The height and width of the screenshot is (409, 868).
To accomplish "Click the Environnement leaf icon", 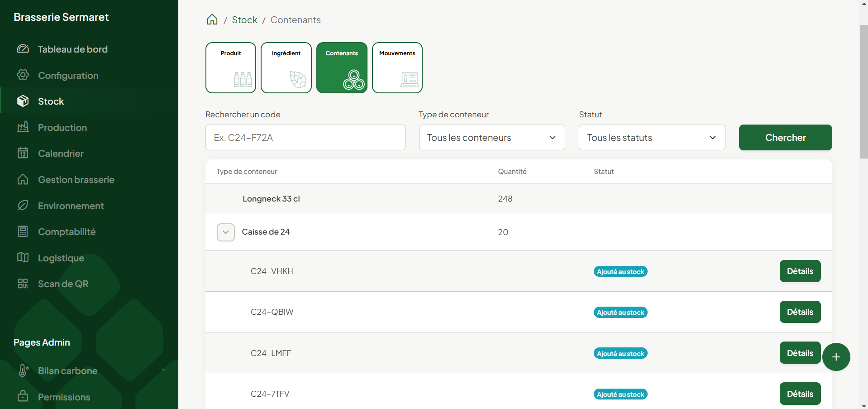I will tap(23, 206).
